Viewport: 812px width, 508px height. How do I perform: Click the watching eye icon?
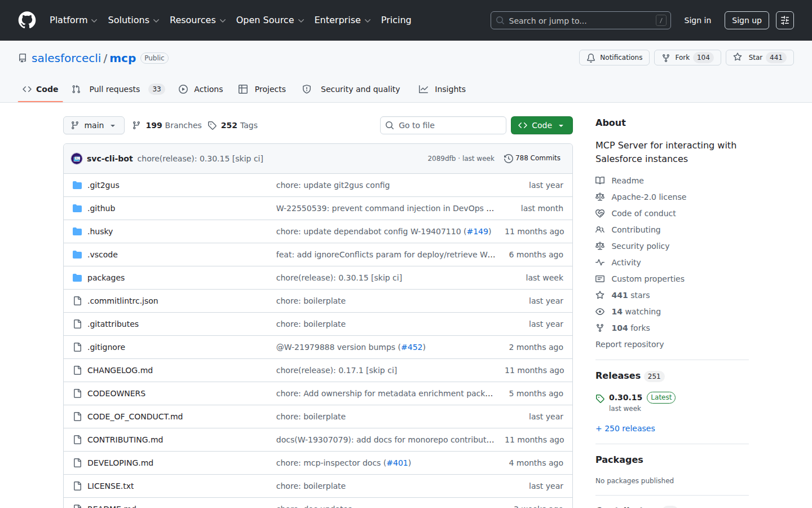click(x=600, y=312)
